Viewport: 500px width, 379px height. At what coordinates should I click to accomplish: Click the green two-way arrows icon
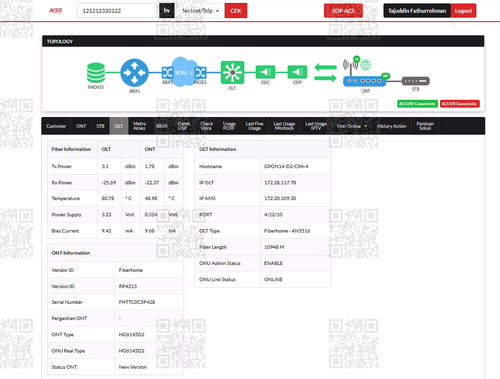(x=325, y=73)
